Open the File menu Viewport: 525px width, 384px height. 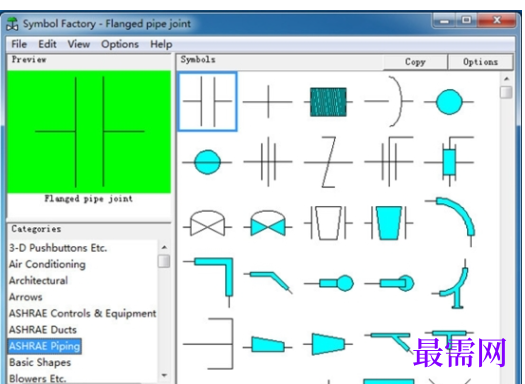point(19,44)
